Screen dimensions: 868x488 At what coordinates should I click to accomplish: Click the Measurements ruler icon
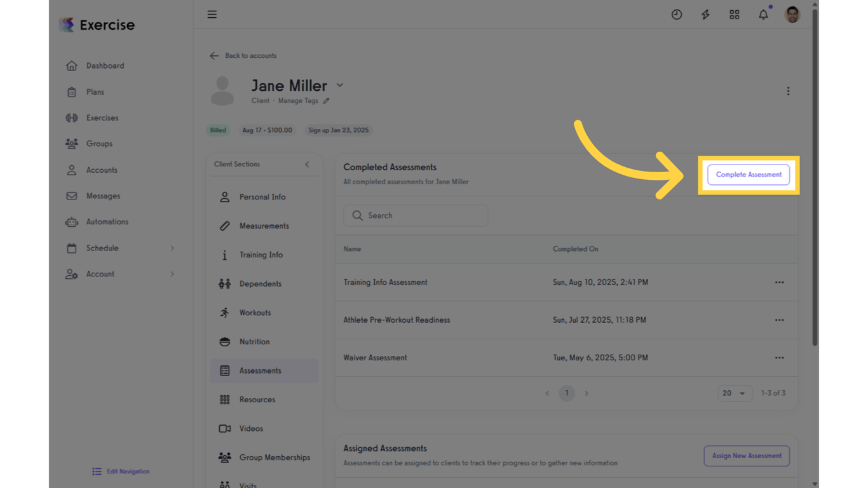pos(225,226)
